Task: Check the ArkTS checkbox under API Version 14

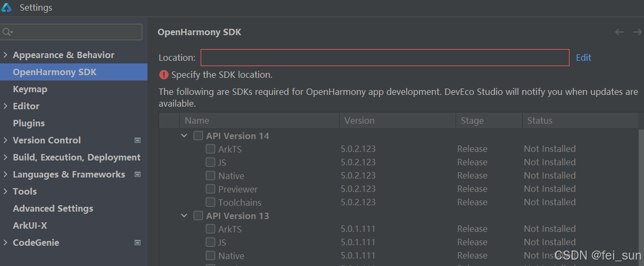Action: click(x=210, y=149)
